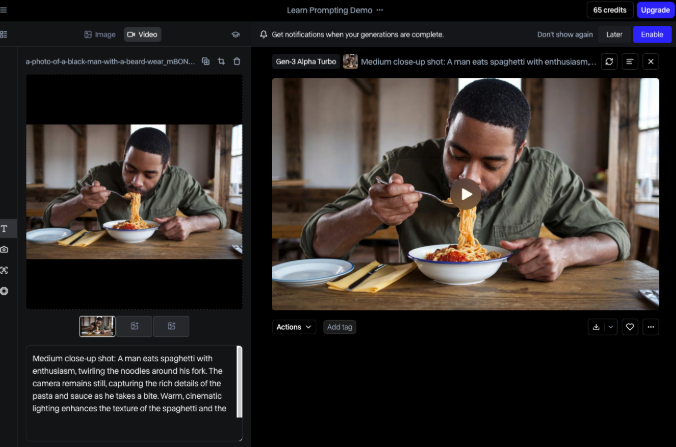Screen dimensions: 676x447
Task: Open the Learn Prompting Demo ellipsis menu
Action: click(380, 10)
